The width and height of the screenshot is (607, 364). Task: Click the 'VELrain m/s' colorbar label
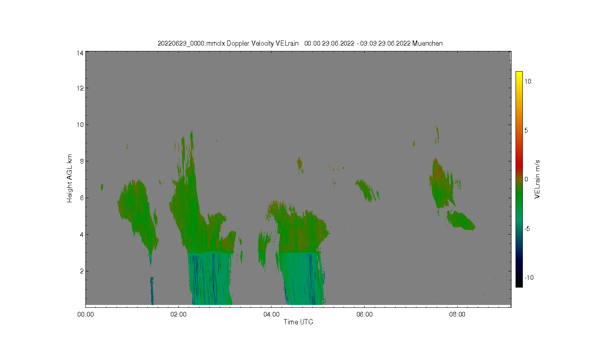[x=537, y=179]
